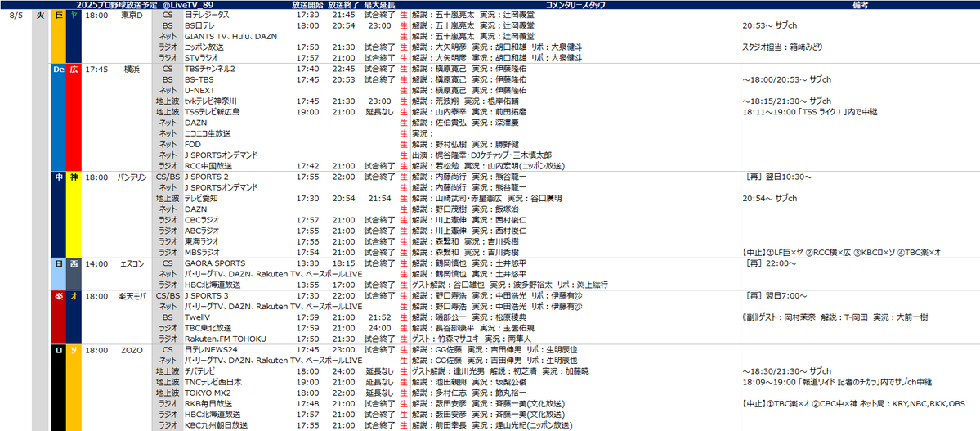Click the TBSチャンネル2 cell
Viewport: 980px width, 431px height.
point(210,69)
